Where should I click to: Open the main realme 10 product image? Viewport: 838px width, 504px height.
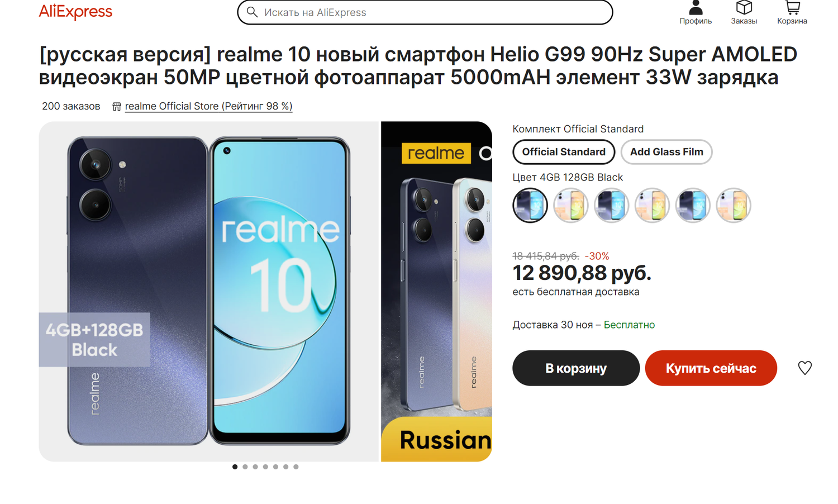209,291
